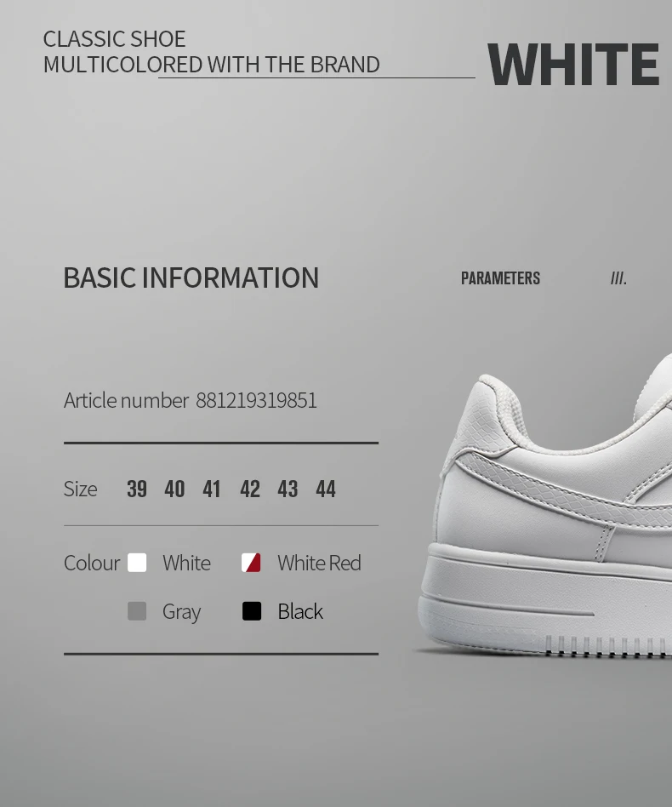Select size 42
Viewport: 672px width, 807px height.
250,489
